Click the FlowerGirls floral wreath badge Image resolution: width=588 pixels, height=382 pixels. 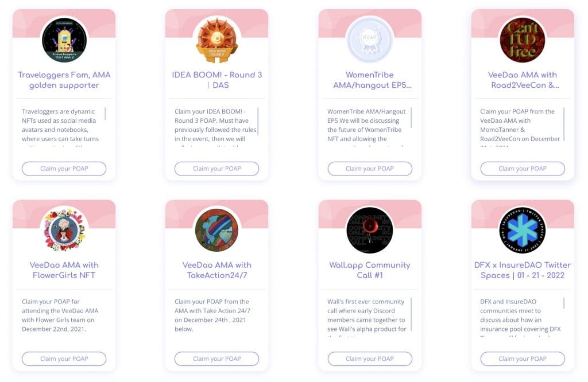pos(64,230)
